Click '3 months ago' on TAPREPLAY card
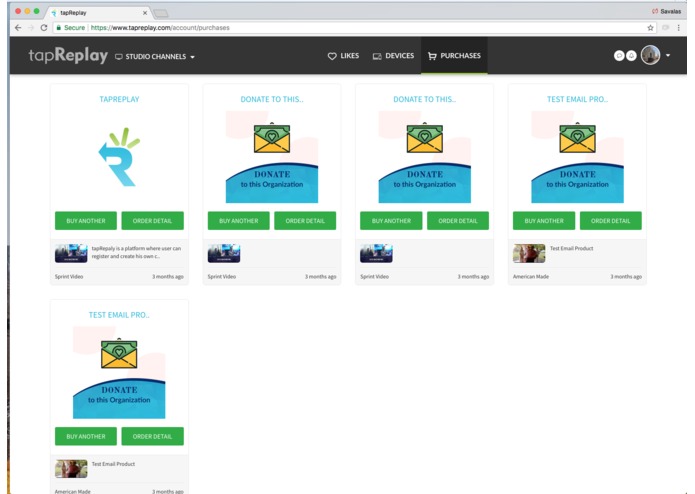Screen dimensions: 695x494 tap(168, 276)
